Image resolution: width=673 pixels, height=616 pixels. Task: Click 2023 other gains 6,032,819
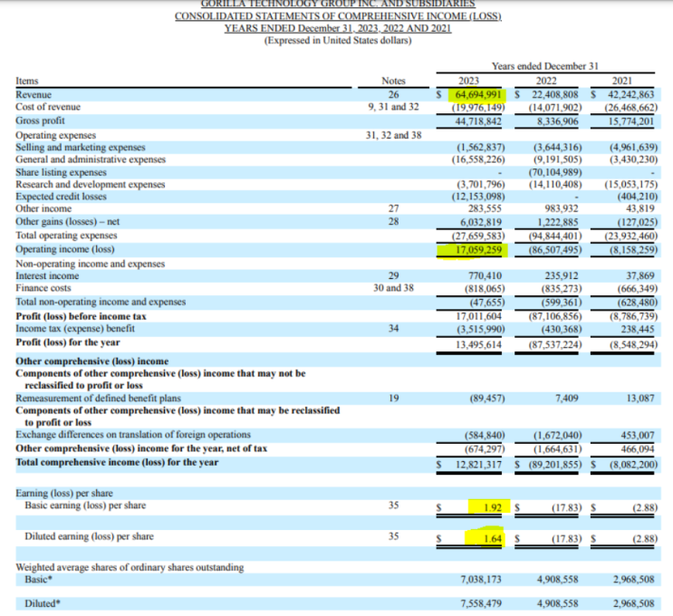pyautogui.click(x=481, y=222)
